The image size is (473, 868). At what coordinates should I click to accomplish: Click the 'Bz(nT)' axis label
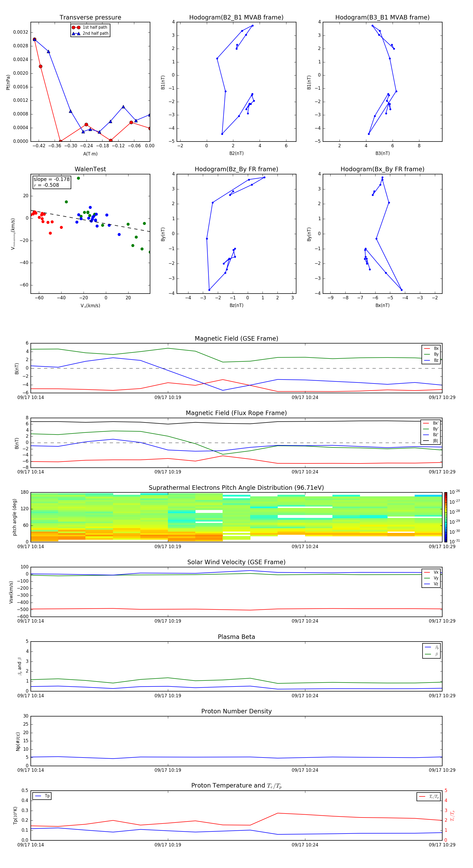pos(236,305)
